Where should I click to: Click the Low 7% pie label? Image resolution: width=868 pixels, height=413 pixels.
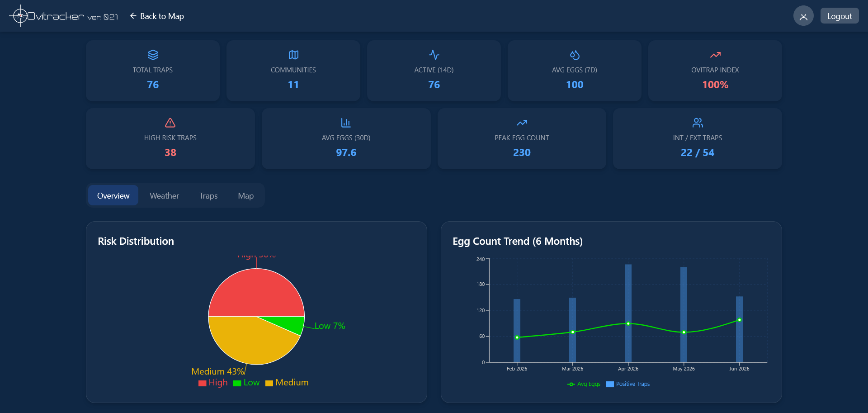click(330, 326)
